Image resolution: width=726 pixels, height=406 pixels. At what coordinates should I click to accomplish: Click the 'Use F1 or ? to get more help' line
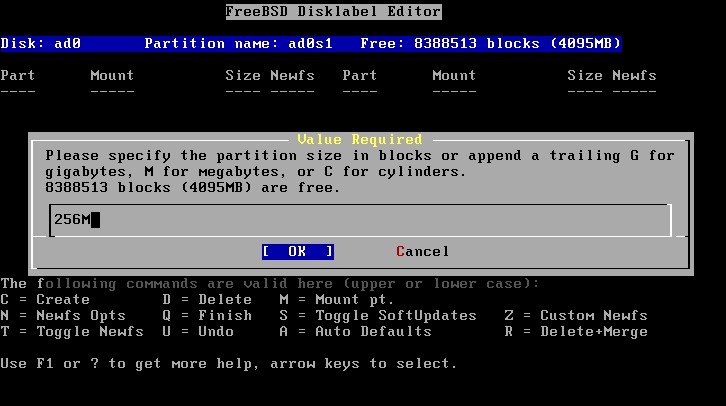click(229, 363)
